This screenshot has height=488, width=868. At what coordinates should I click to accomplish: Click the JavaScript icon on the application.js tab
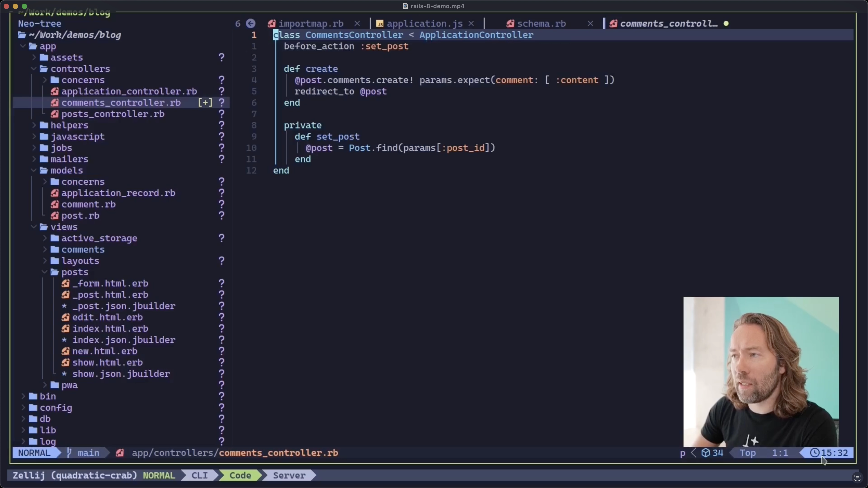coord(380,23)
